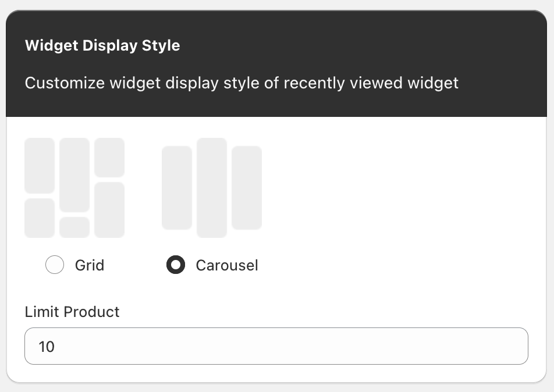Viewport: 554px width, 392px height.
Task: Select the Grid radio button
Action: coord(55,265)
